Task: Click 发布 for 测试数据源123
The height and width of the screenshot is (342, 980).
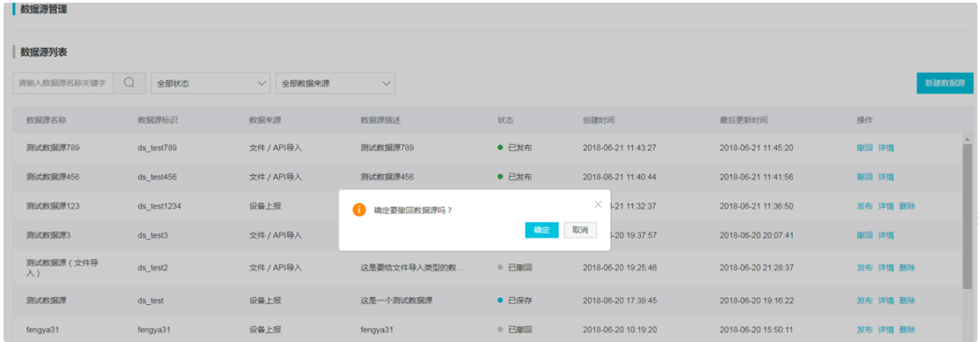Action: pyautogui.click(x=864, y=206)
